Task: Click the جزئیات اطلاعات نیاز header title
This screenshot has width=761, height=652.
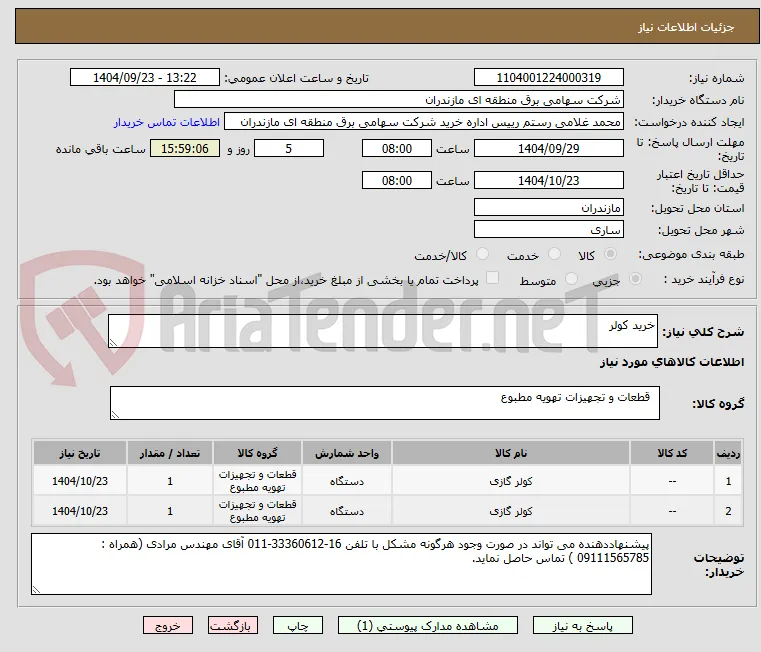Action: click(686, 27)
